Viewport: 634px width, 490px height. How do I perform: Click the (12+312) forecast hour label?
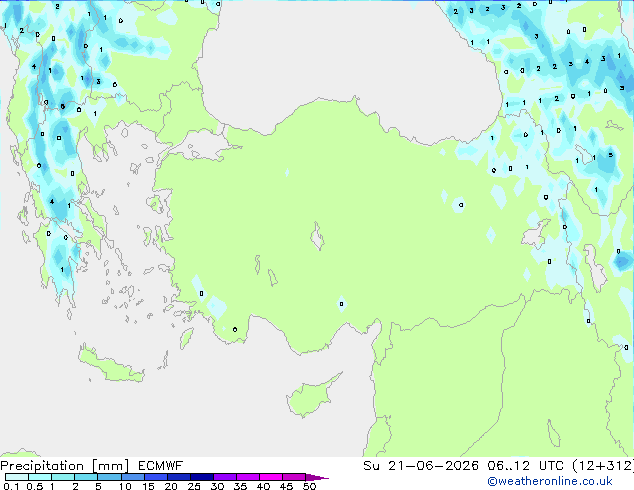pos(603,466)
